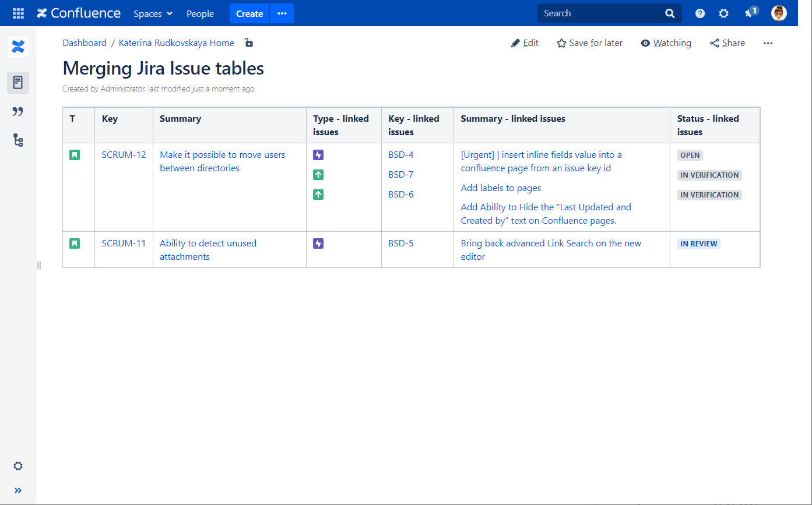Open page tree icon in sidebar

click(18, 140)
